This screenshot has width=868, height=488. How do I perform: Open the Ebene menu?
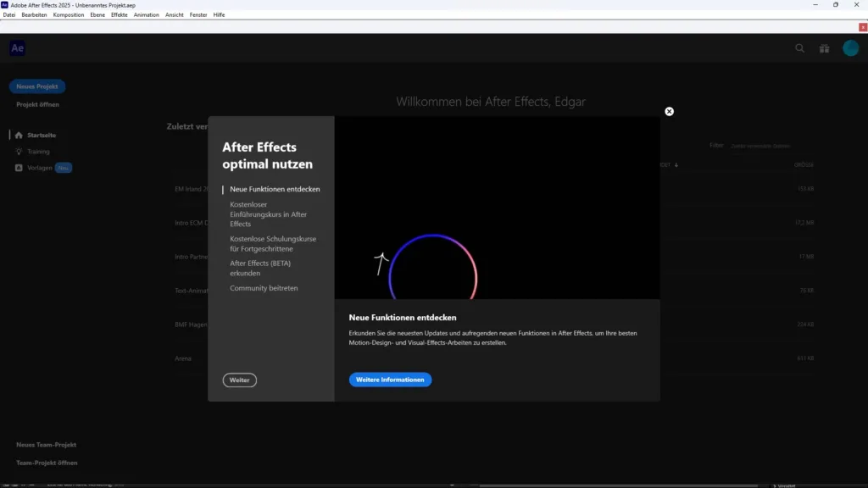97,15
